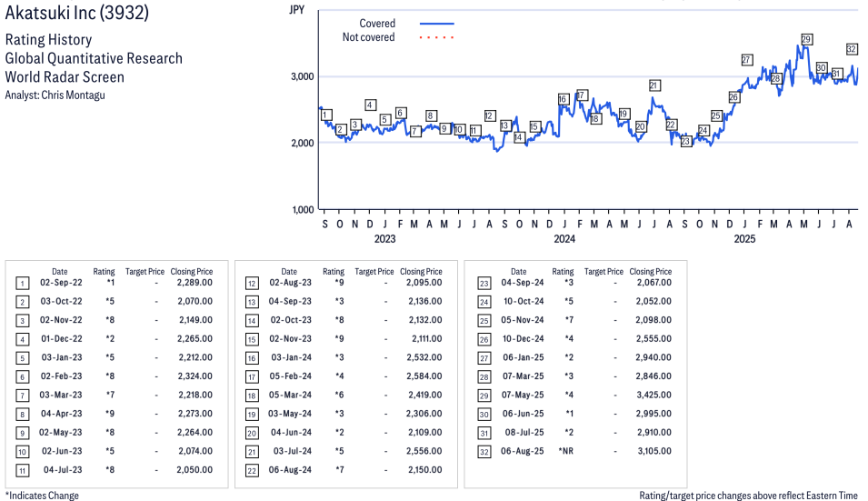
Task: Click the numbered box 16 in the second table
Action: (x=252, y=358)
